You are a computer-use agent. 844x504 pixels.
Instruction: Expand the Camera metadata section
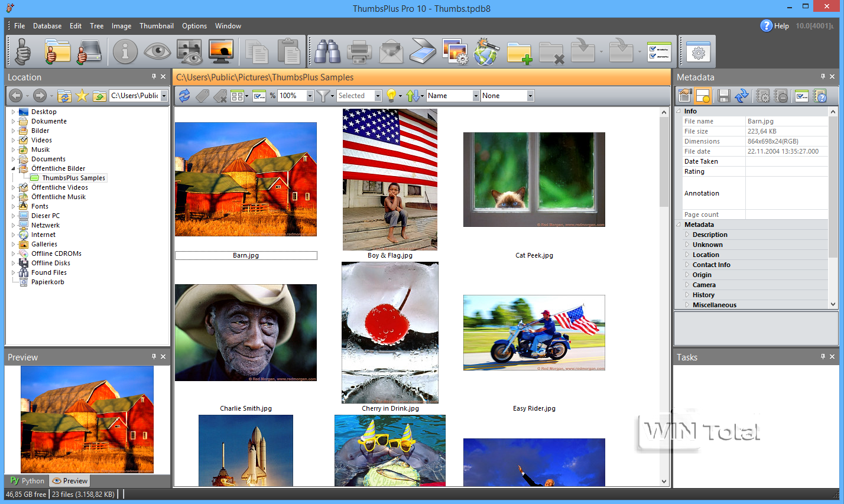coord(687,285)
